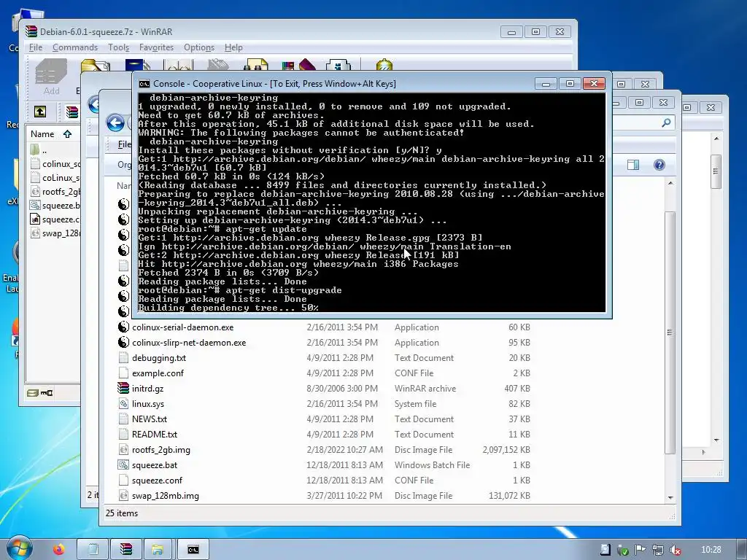Click the Notepad taskbar button

point(93,550)
